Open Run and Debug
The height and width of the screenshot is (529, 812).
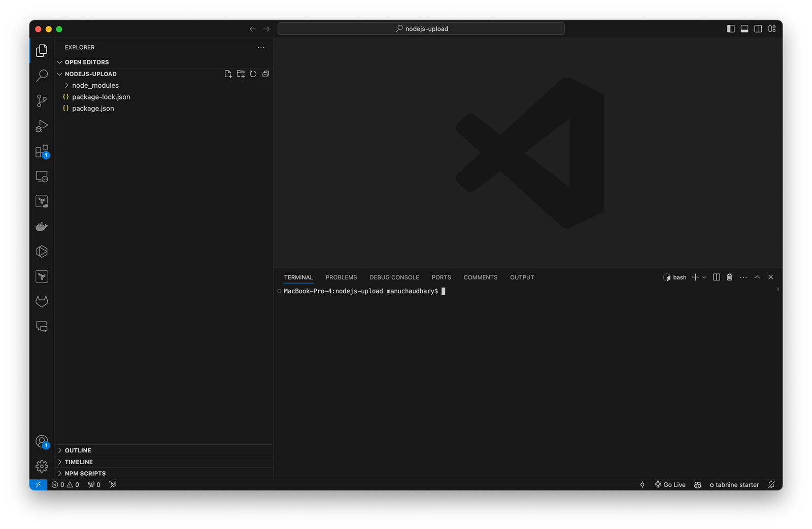pos(42,126)
